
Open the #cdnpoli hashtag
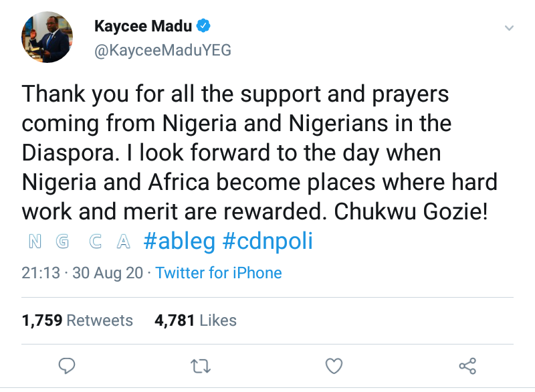coord(267,241)
